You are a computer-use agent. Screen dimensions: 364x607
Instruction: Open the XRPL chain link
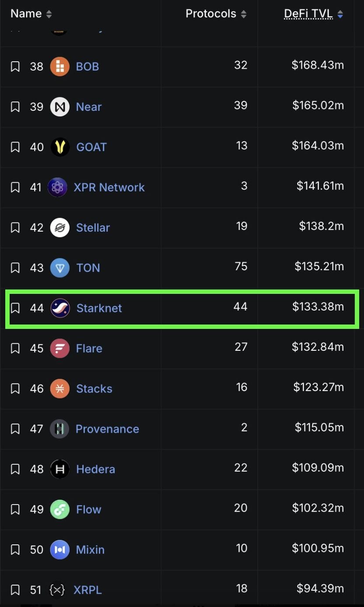pos(87,590)
